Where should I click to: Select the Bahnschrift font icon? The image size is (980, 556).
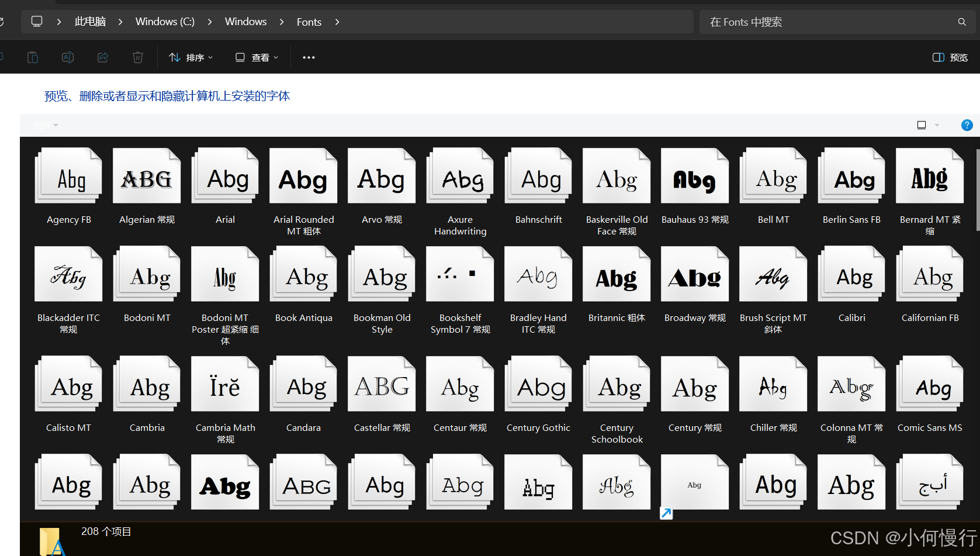pos(538,175)
